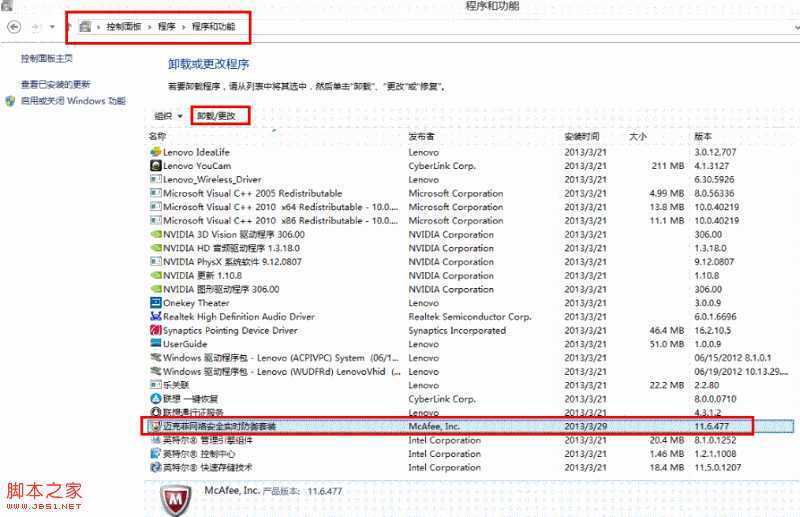This screenshot has width=800, height=517.
Task: Sort by the 安装时间 column header
Action: [582, 136]
